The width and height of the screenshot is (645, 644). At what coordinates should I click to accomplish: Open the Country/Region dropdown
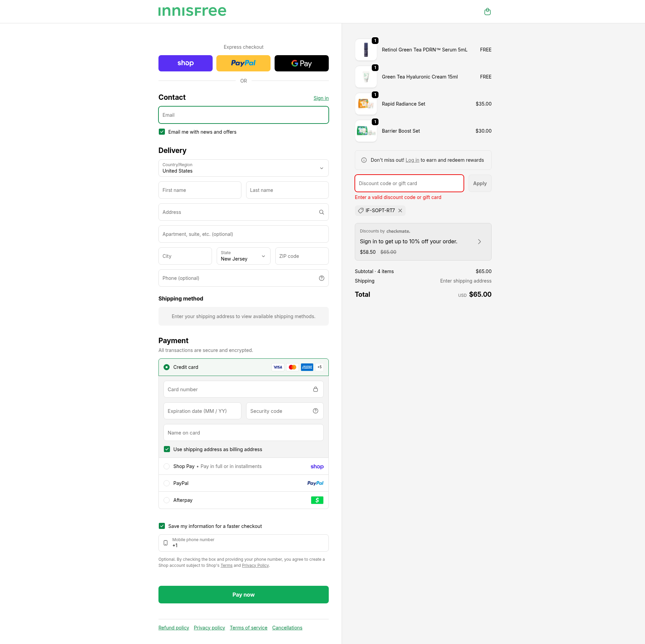click(x=243, y=168)
